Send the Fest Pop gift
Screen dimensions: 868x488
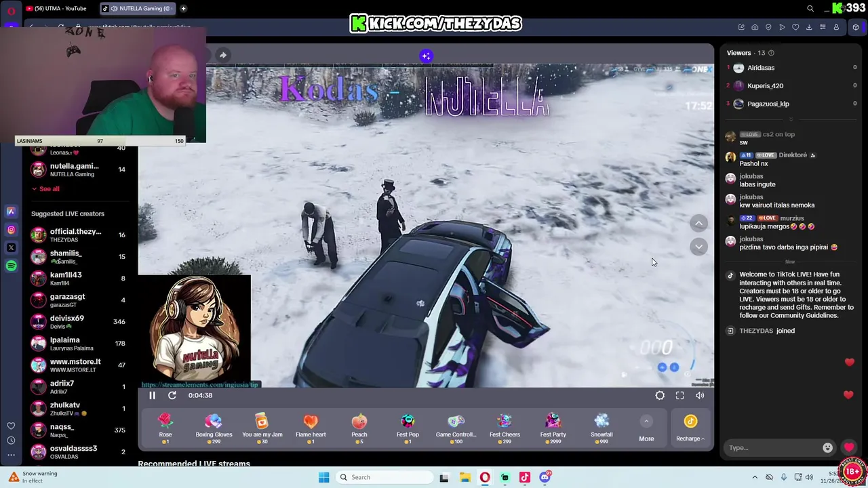tap(408, 428)
